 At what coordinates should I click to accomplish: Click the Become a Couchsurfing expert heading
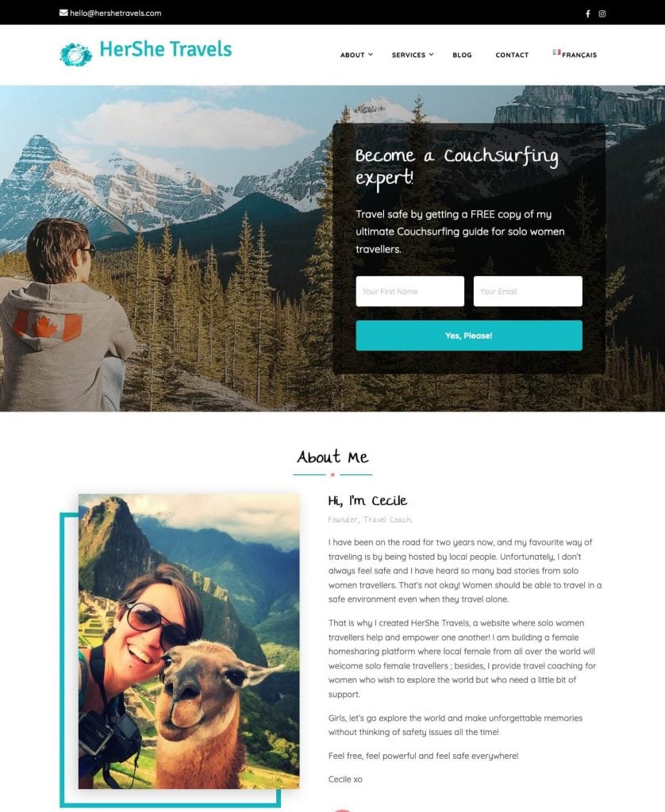[x=456, y=166]
